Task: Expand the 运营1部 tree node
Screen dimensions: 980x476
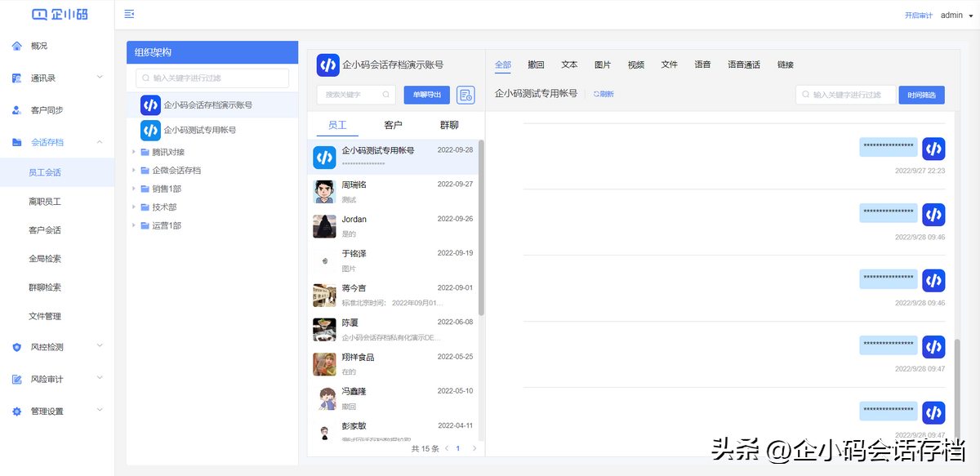Action: tap(134, 225)
